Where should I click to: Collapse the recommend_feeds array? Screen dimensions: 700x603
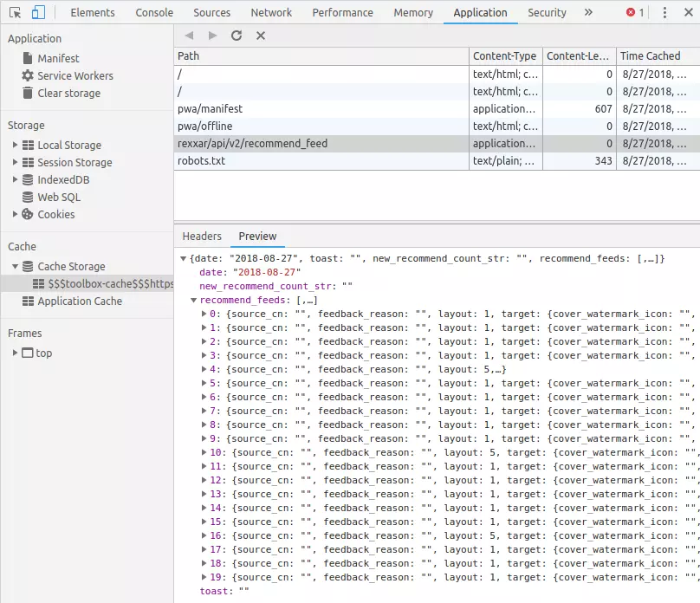click(194, 300)
